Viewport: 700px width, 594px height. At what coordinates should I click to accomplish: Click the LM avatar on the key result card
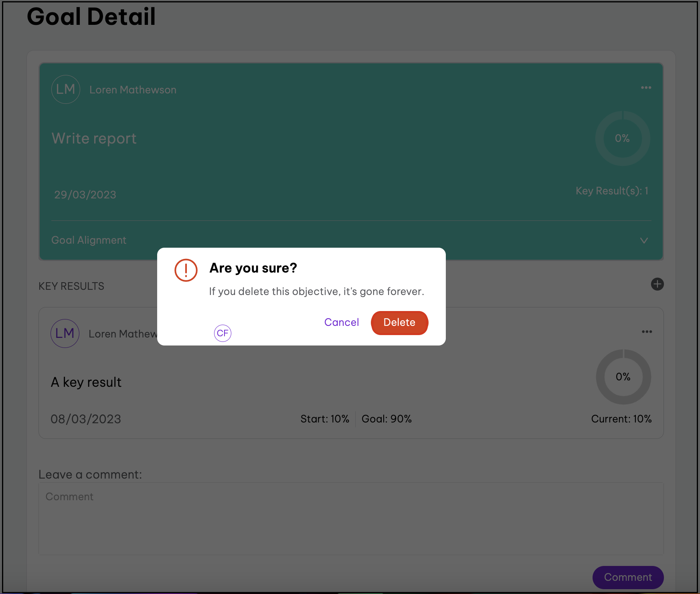65,333
